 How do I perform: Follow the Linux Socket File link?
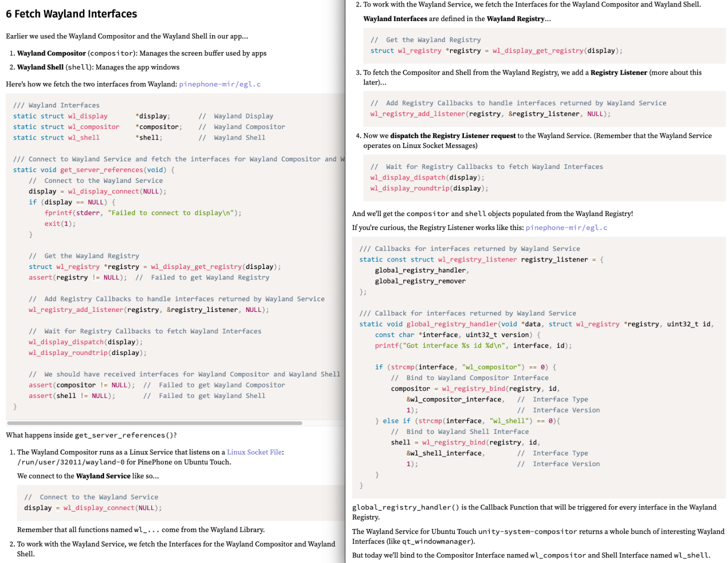click(254, 452)
